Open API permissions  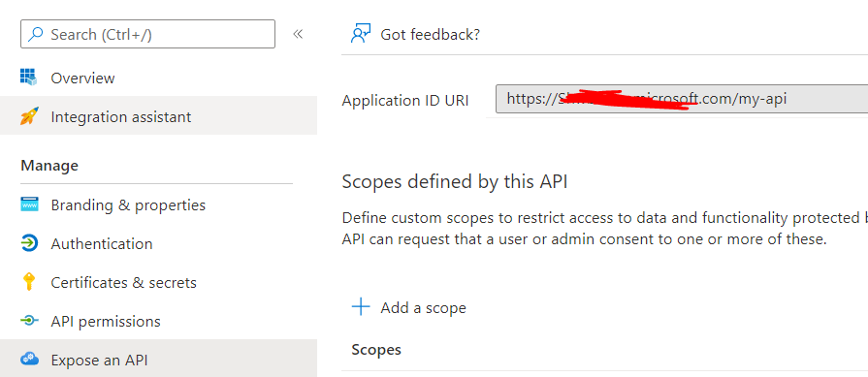pos(105,321)
